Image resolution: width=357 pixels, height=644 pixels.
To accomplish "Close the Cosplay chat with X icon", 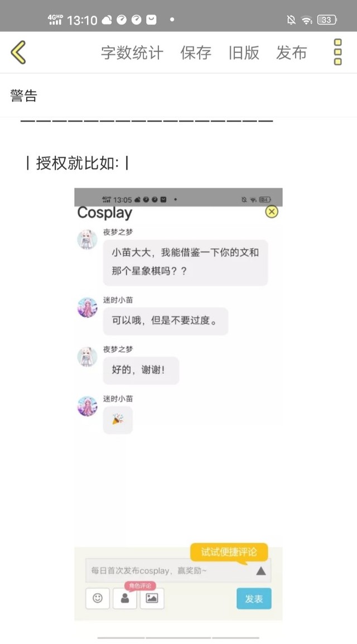I will tap(272, 212).
